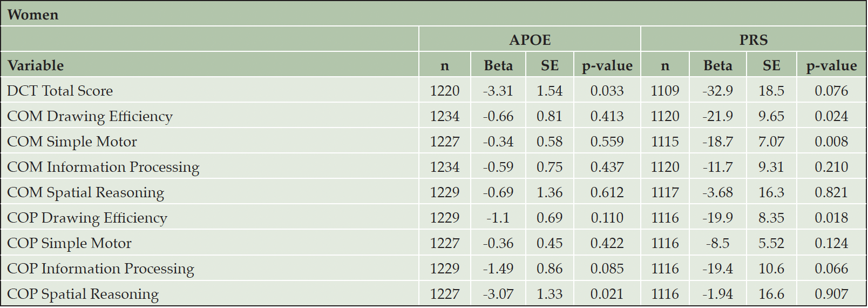Click COM Spatial Reasoning row label
868x308 pixels.
click(85, 193)
